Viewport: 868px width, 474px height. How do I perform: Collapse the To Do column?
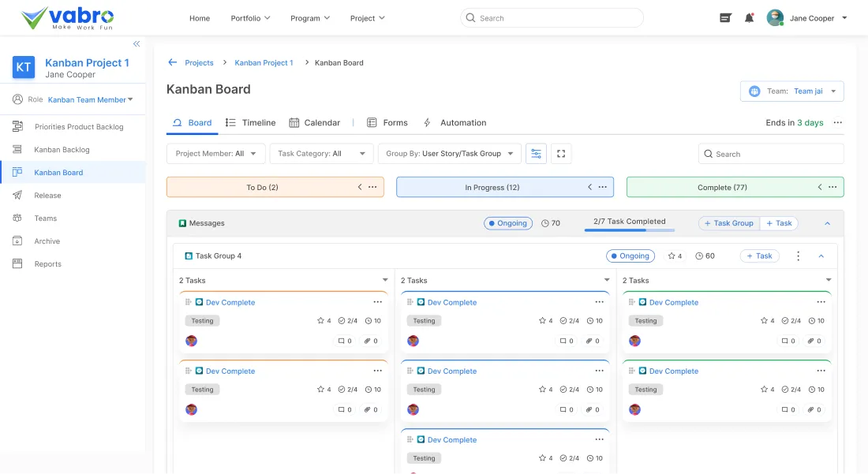pyautogui.click(x=360, y=188)
